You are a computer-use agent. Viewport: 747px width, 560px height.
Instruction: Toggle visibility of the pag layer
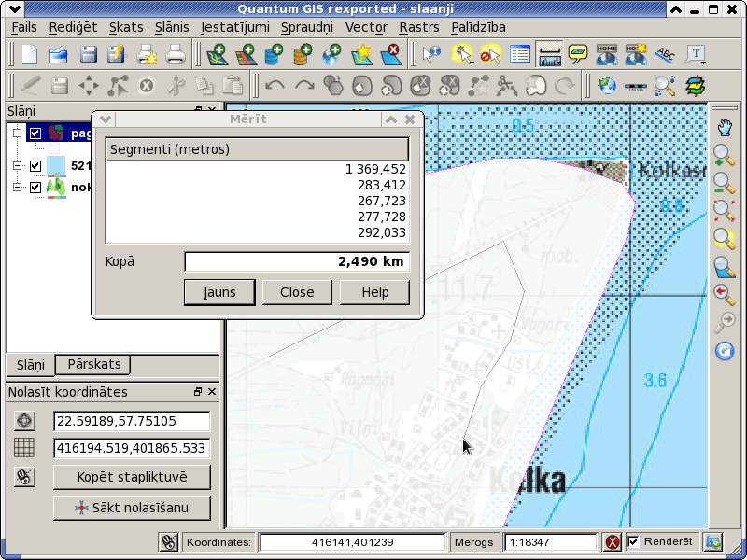point(35,133)
